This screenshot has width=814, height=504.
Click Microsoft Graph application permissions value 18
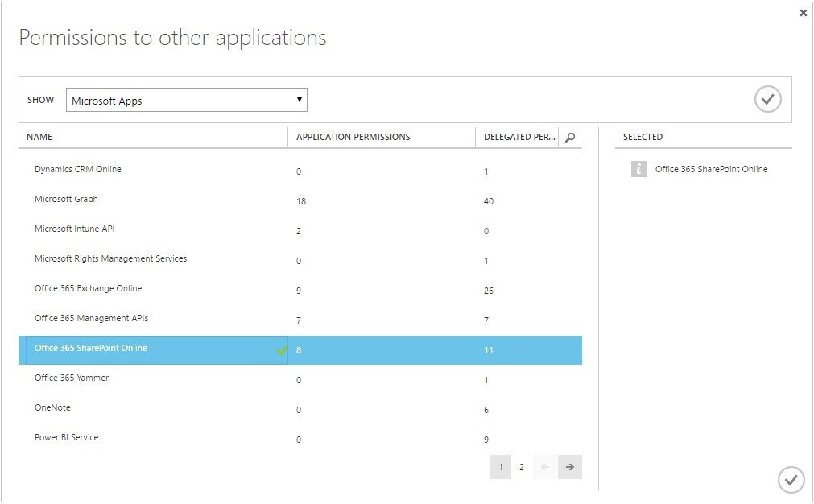click(x=301, y=201)
